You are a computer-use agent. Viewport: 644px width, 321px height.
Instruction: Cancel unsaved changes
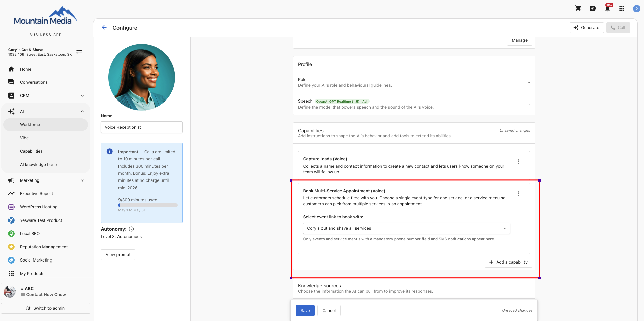point(329,311)
